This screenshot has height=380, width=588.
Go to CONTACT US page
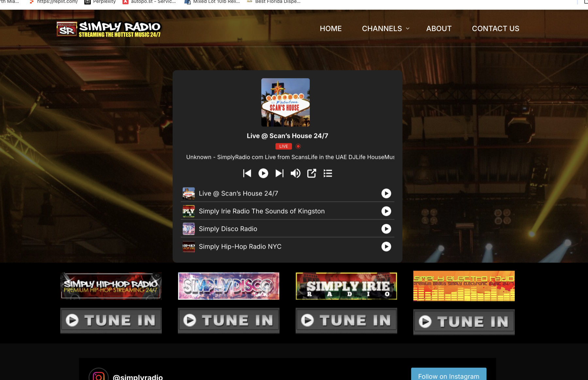coord(496,29)
